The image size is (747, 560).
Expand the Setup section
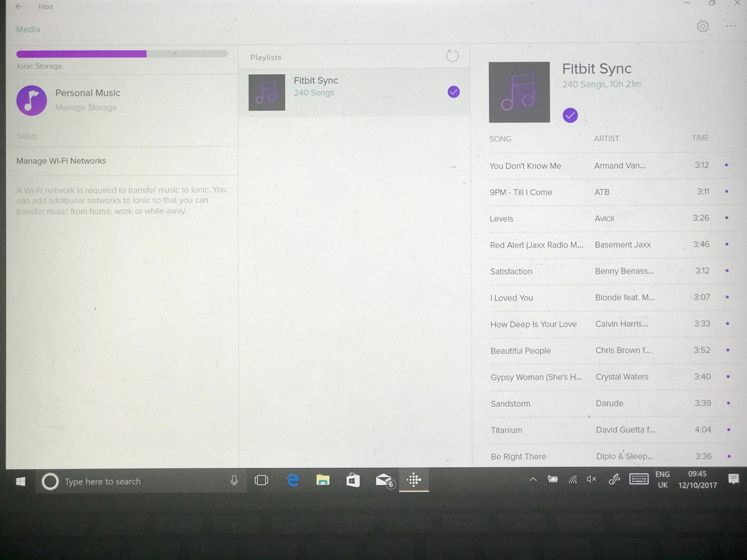(x=28, y=135)
